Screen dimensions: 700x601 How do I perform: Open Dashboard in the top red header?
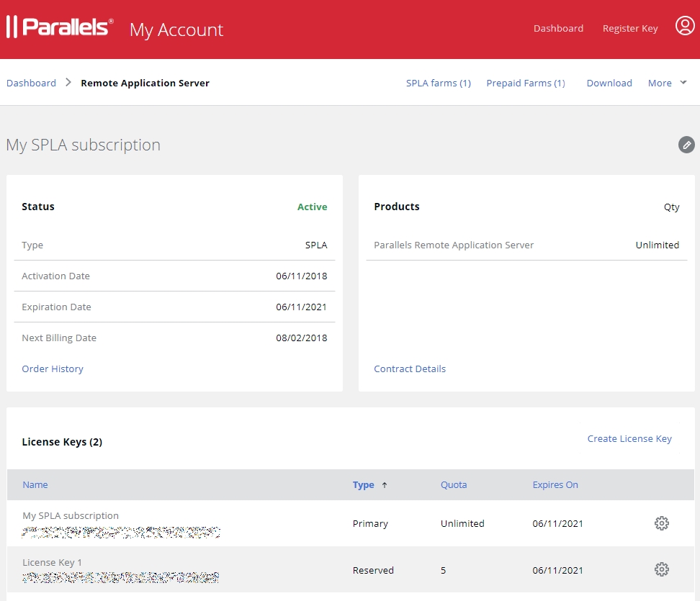point(558,28)
